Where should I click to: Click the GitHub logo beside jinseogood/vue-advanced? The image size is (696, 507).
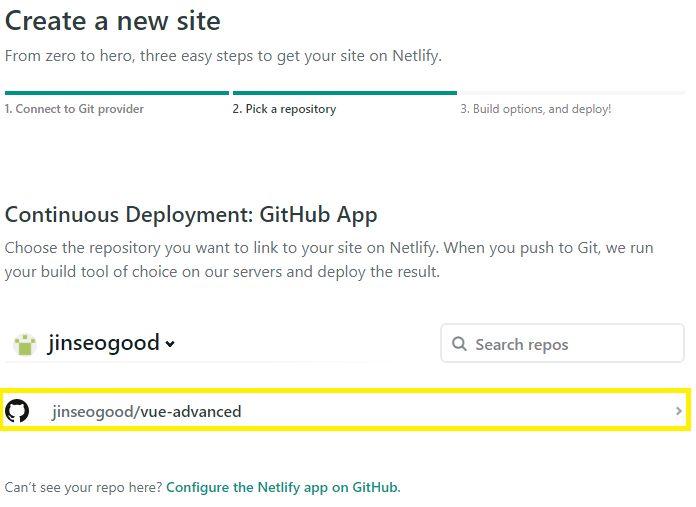pyautogui.click(x=17, y=411)
